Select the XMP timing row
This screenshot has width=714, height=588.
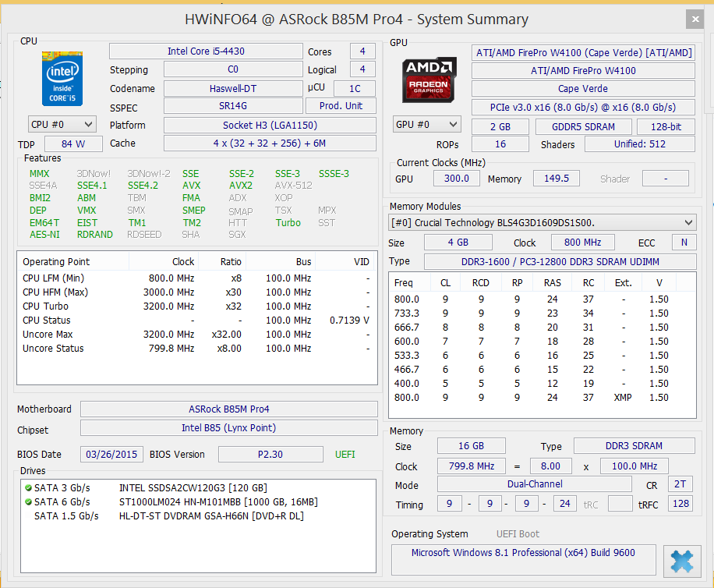point(542,398)
